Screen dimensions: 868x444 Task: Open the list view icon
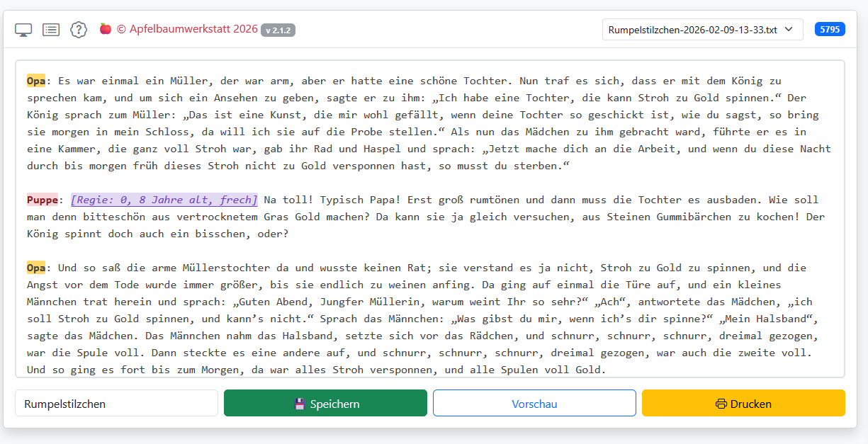[x=51, y=30]
